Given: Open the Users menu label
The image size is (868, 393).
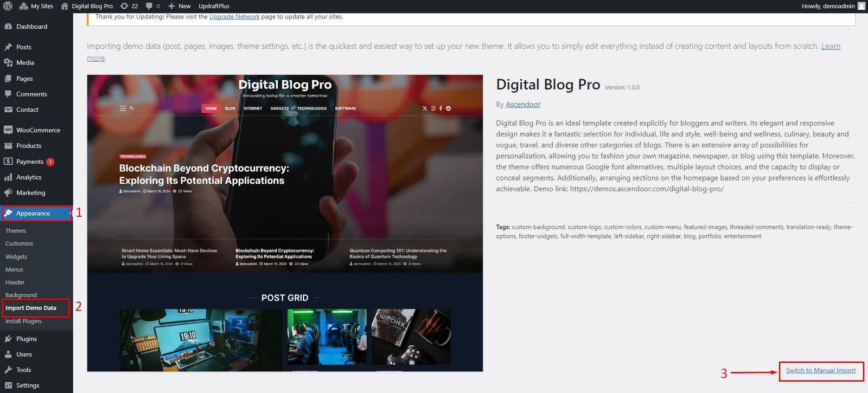Looking at the screenshot, I should (24, 355).
